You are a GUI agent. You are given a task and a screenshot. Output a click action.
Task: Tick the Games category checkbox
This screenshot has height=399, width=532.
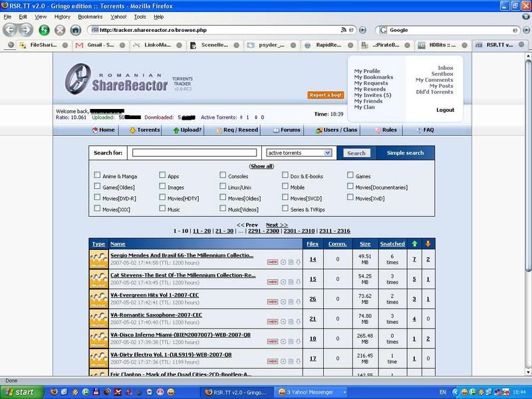tap(350, 175)
